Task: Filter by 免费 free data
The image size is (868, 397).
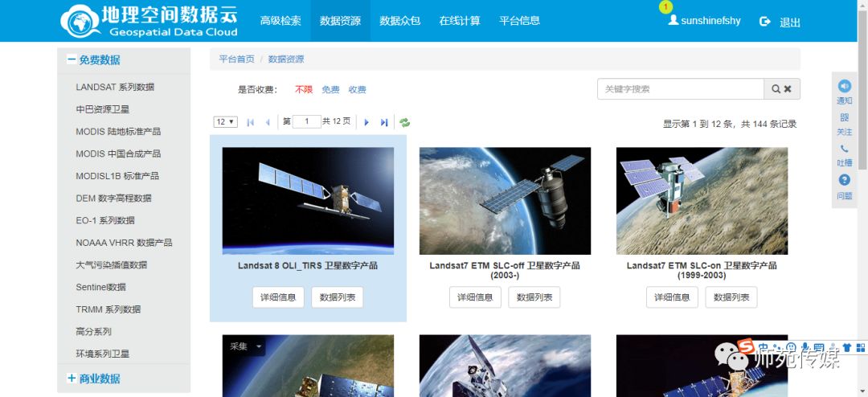Action: 330,90
